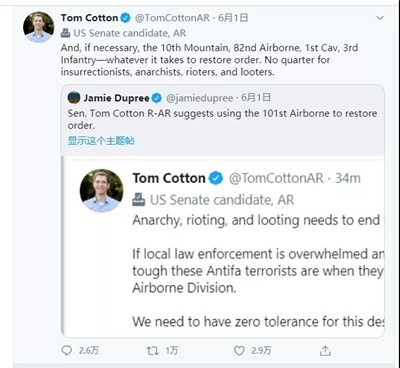Screen dimensions: 400x368
Task: Click the 6月1日 date on main tweet
Action: pos(233,18)
